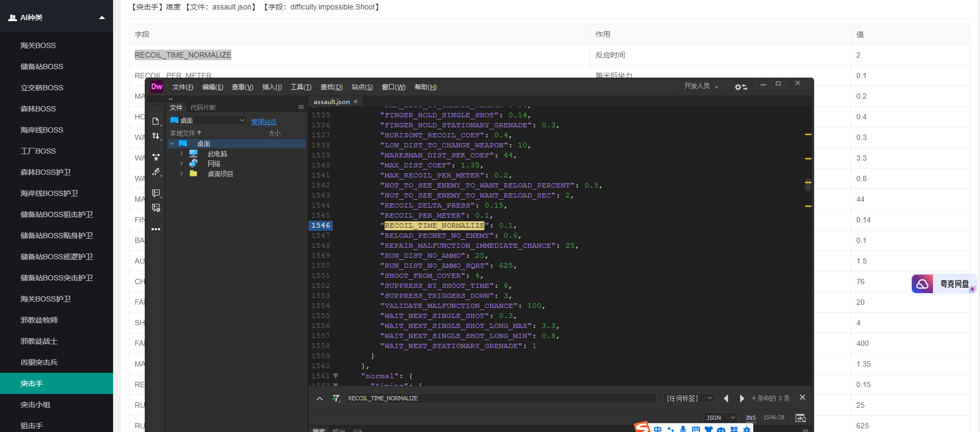Image resolution: width=980 pixels, height=432 pixels.
Task: Click the File Management up-down arrows icon
Action: pos(156,136)
